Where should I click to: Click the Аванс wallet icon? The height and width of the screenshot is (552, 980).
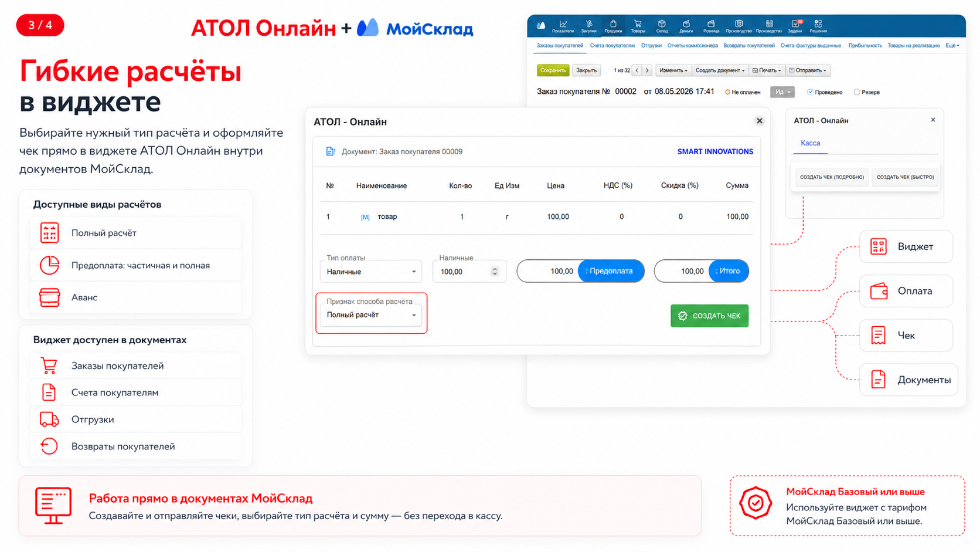pyautogui.click(x=50, y=297)
